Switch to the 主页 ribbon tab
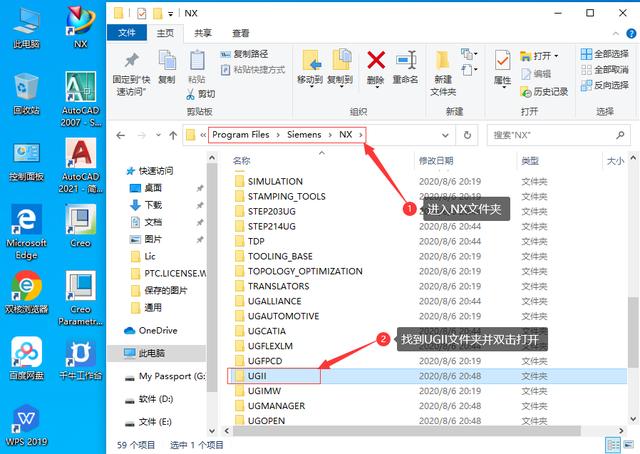640x454 pixels. 165,33
